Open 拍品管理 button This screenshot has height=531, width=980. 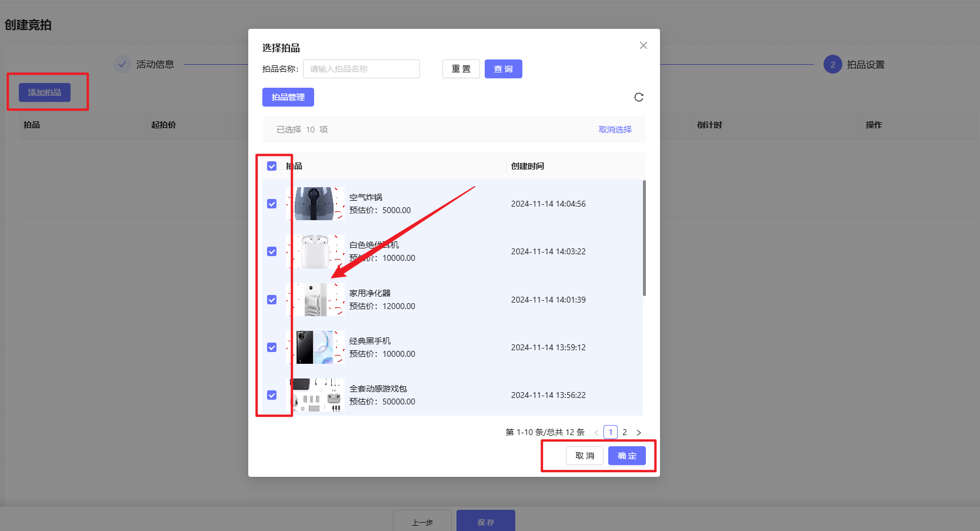288,97
